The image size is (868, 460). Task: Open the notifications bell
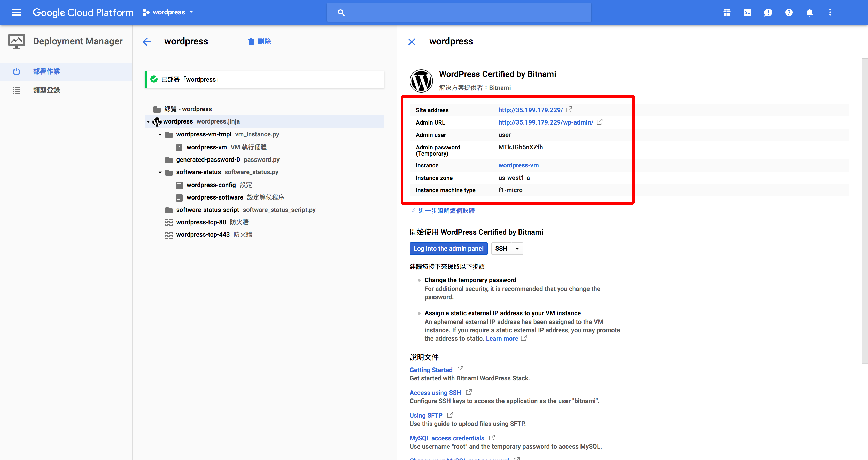pos(809,12)
